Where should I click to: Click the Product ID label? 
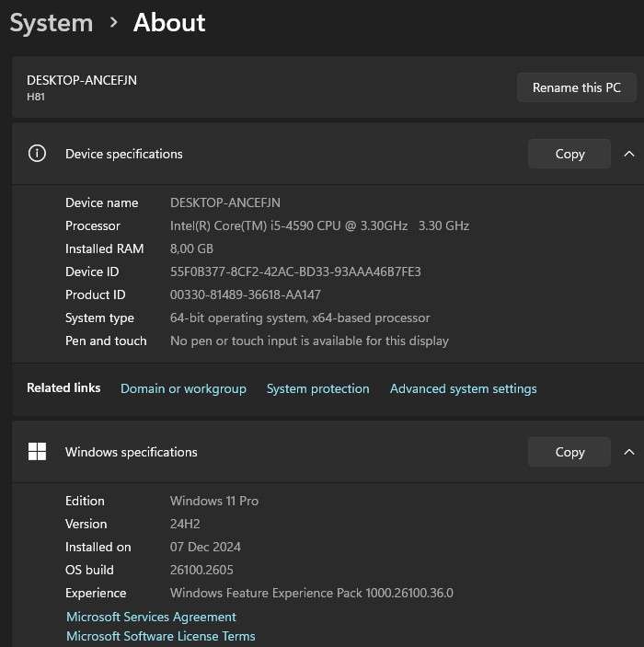coord(96,295)
